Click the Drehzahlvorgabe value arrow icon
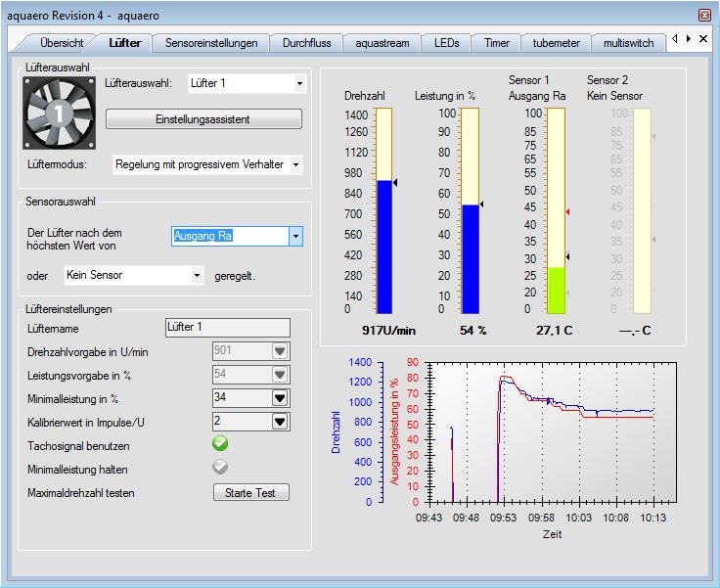The height and width of the screenshot is (588, 720). pos(281,350)
